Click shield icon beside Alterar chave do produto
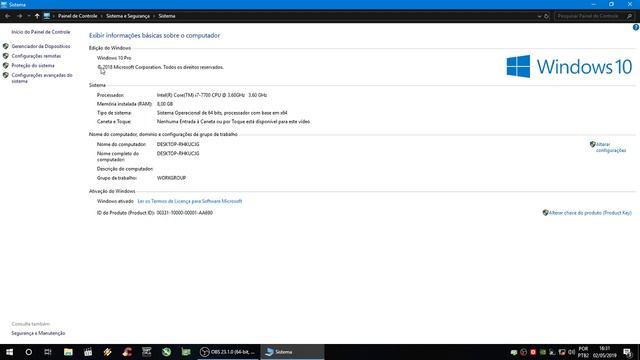This screenshot has height=360, width=640. click(x=545, y=213)
